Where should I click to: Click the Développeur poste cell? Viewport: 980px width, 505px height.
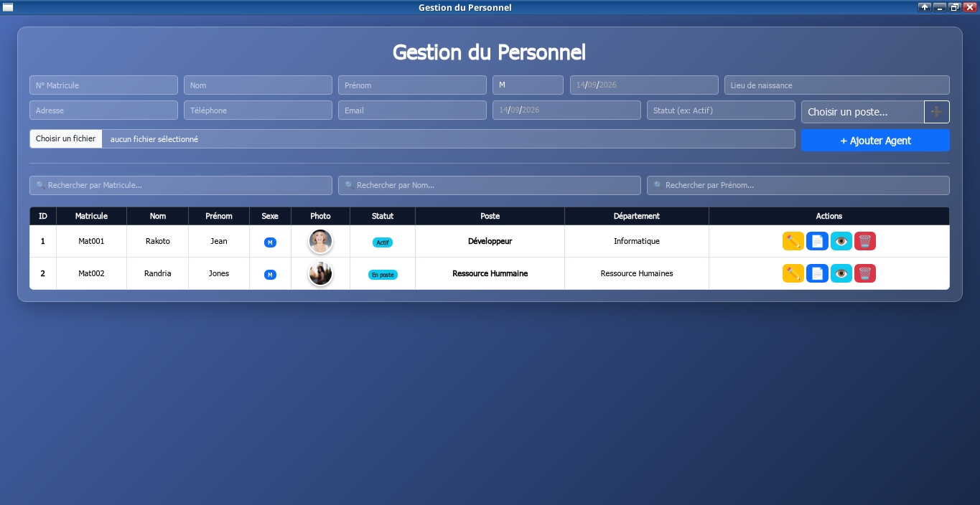point(490,241)
